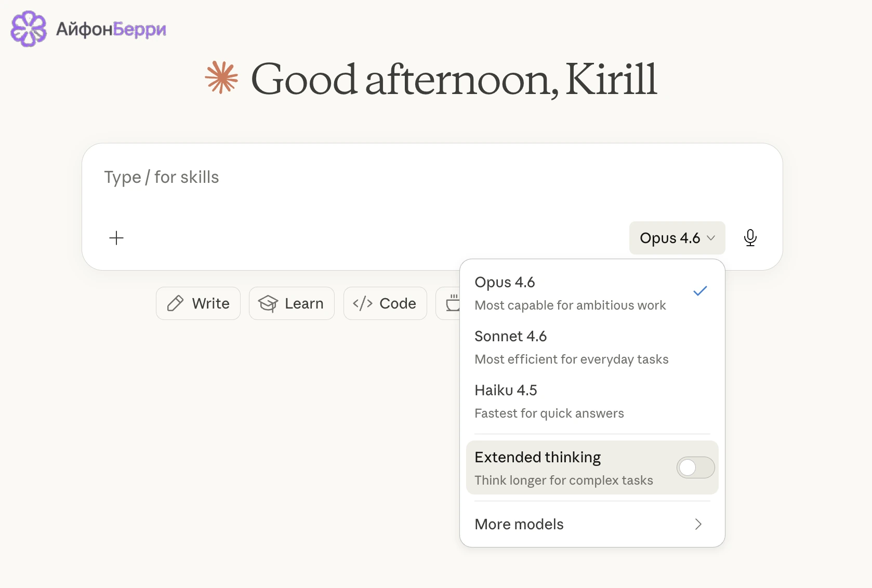
Task: Click the AйфонБерри flower logo
Action: click(x=29, y=29)
